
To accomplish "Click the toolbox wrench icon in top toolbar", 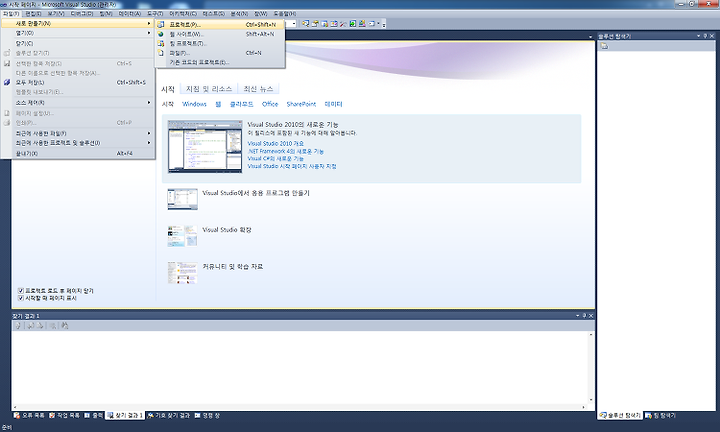I will coord(343,23).
